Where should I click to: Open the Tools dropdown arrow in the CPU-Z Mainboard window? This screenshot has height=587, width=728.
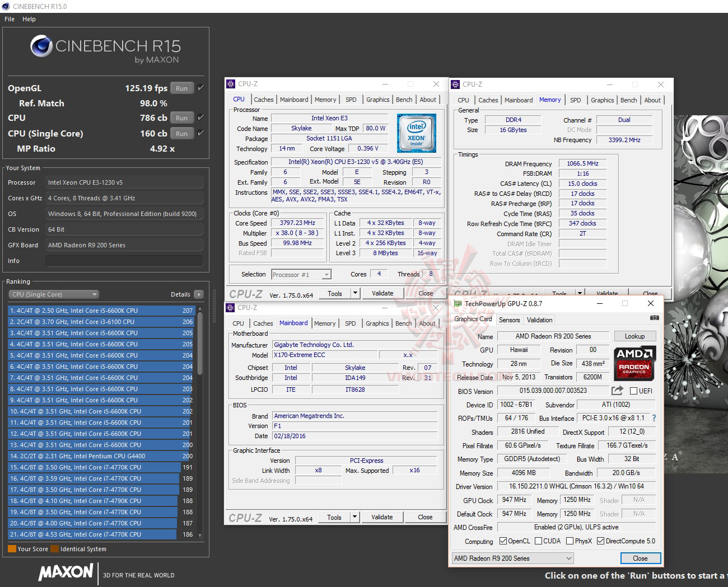click(354, 517)
